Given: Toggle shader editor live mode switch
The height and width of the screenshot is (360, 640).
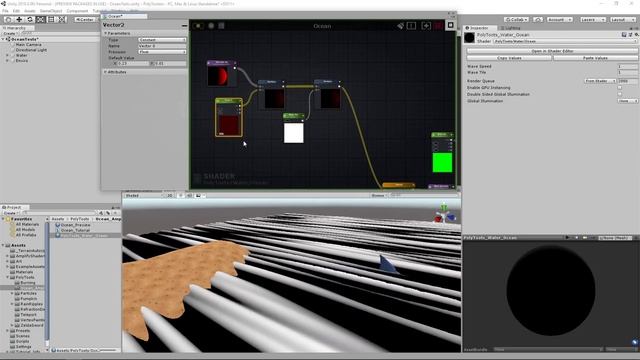Looking at the screenshot, I should 198,26.
